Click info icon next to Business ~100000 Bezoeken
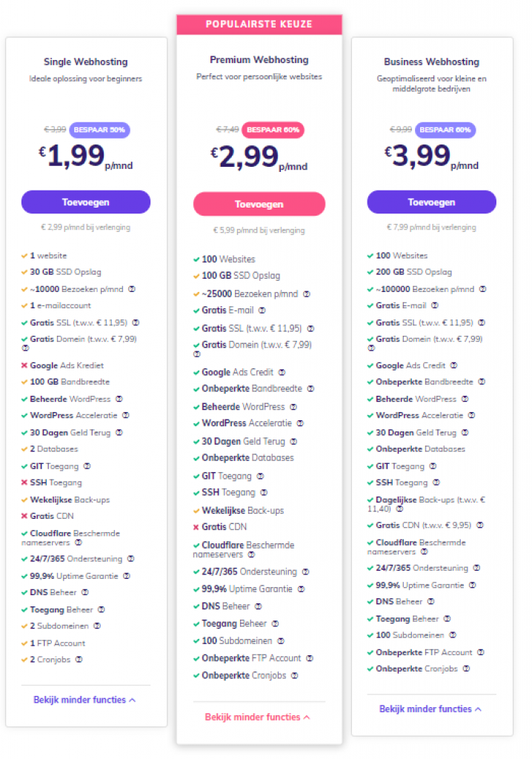 [482, 289]
